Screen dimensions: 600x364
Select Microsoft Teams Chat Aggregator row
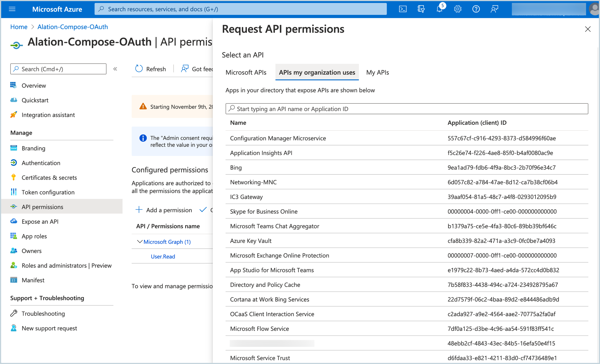(x=407, y=226)
